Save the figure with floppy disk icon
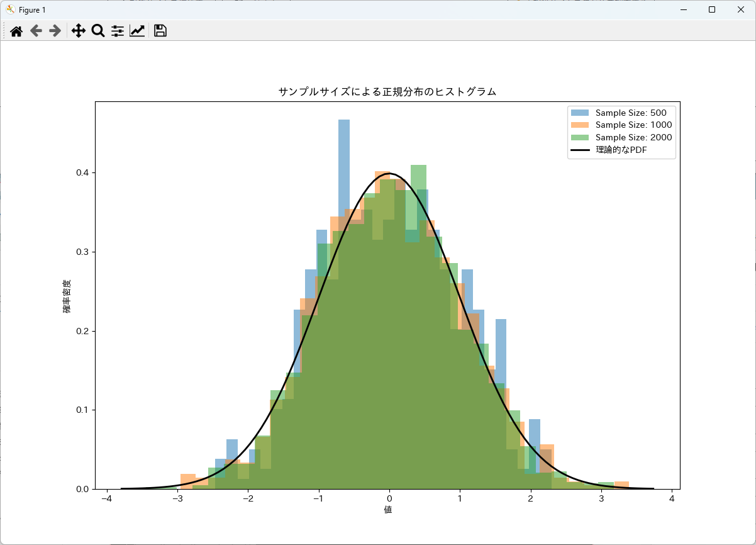The width and height of the screenshot is (756, 545). (160, 31)
